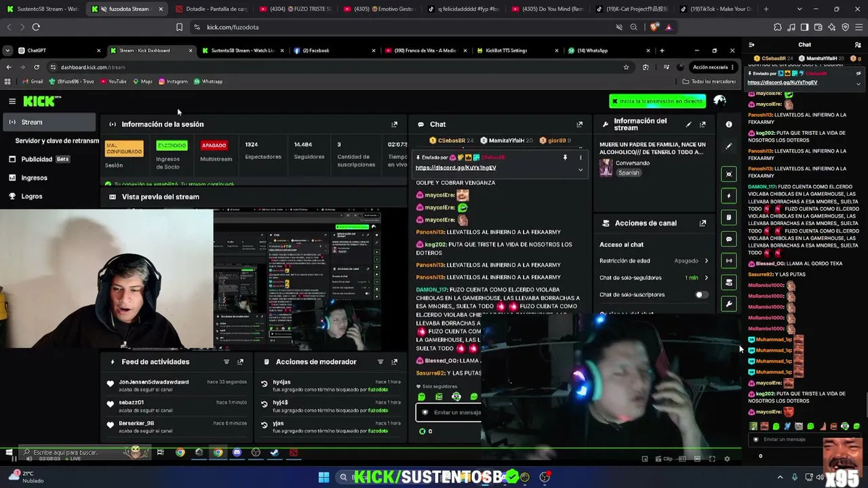Open new tab in the outer browser
Viewport: 868px width, 488px height.
pyautogui.click(x=766, y=9)
